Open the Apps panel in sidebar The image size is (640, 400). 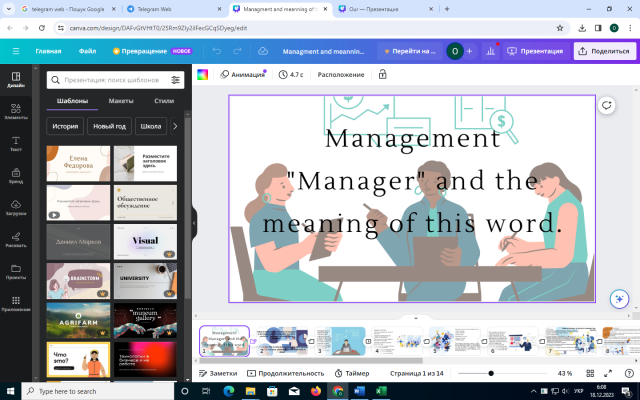coord(16,304)
